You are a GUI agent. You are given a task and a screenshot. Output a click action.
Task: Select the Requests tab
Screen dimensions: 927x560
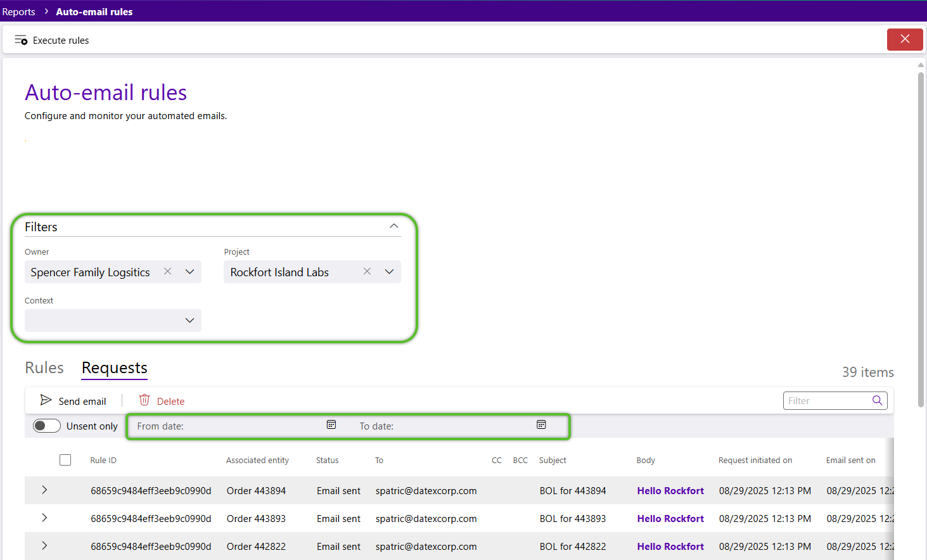[x=115, y=368]
